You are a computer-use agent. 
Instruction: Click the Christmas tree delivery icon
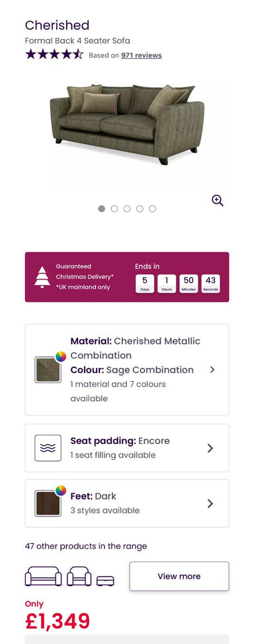pyautogui.click(x=42, y=277)
